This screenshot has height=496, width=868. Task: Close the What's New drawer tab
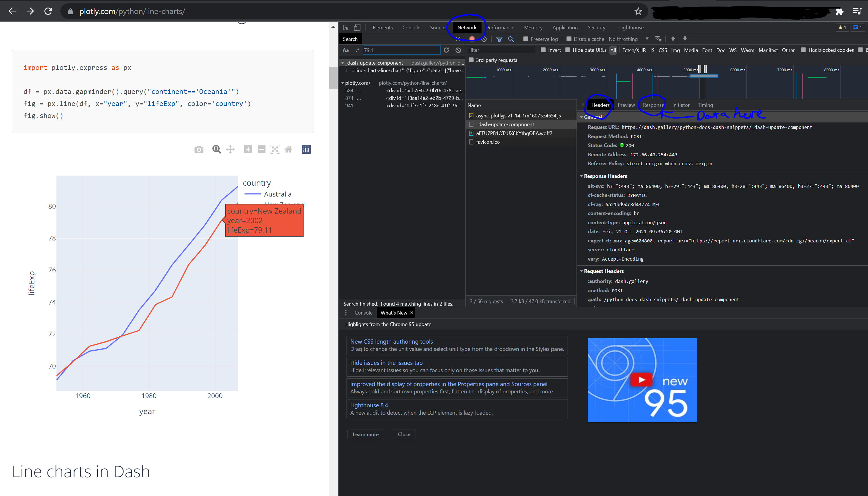tap(412, 313)
